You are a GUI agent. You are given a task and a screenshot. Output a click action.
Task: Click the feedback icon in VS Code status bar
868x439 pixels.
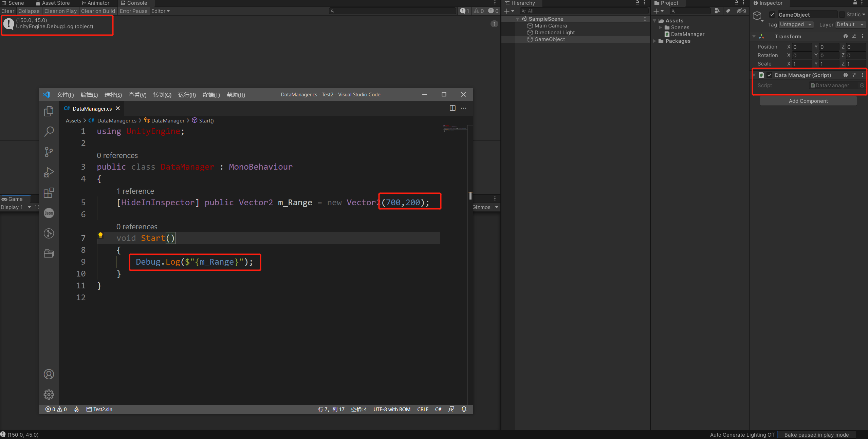coord(451,409)
